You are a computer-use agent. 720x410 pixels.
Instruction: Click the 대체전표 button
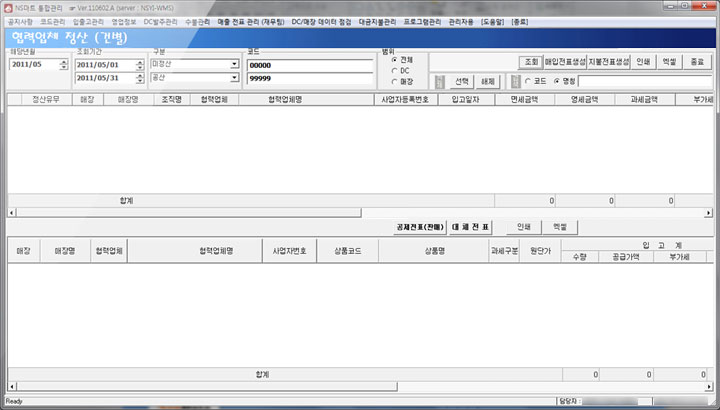coord(470,227)
